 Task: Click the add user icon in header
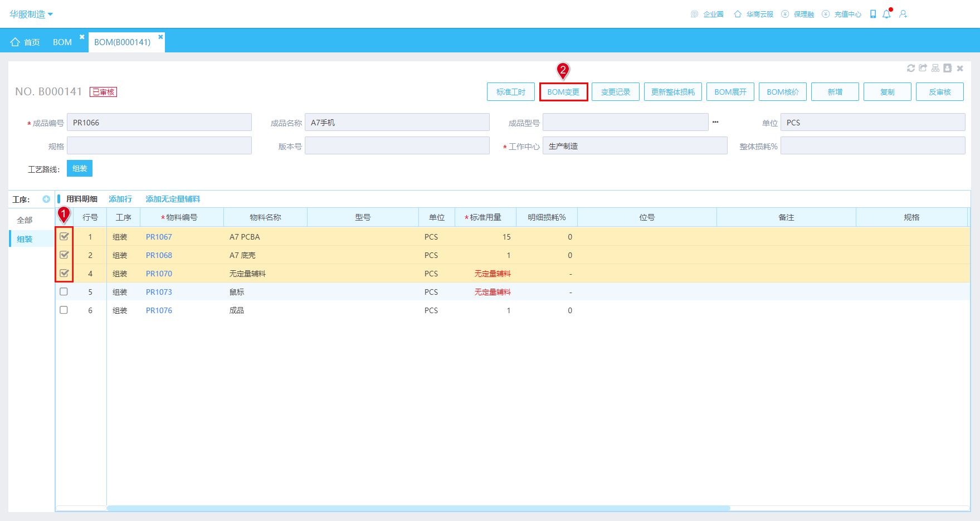click(903, 14)
